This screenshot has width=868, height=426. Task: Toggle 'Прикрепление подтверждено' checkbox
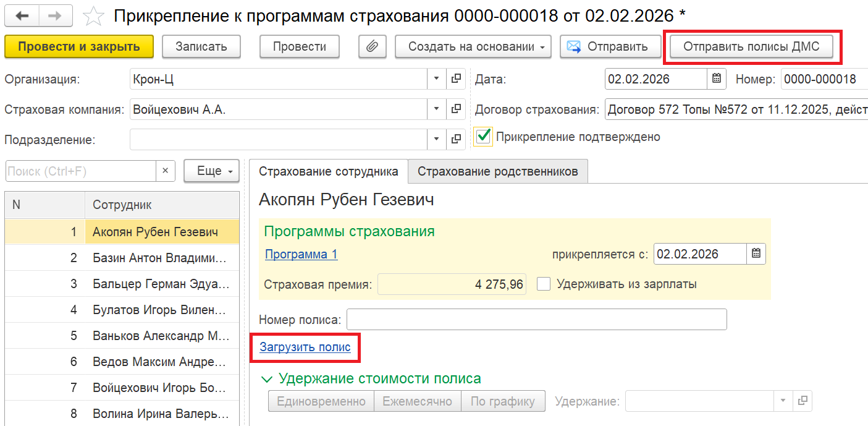tap(484, 137)
